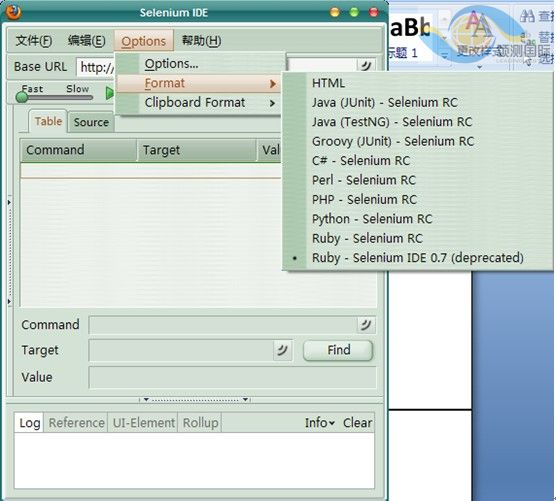Click the green maximize button of Selenium IDE
Viewport: 556px width, 501px height.
tap(354, 12)
